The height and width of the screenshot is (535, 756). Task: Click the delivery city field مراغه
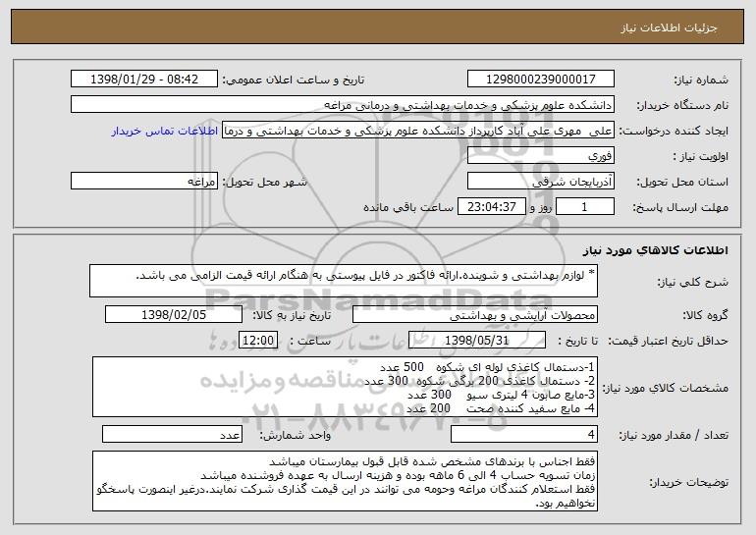coord(144,182)
